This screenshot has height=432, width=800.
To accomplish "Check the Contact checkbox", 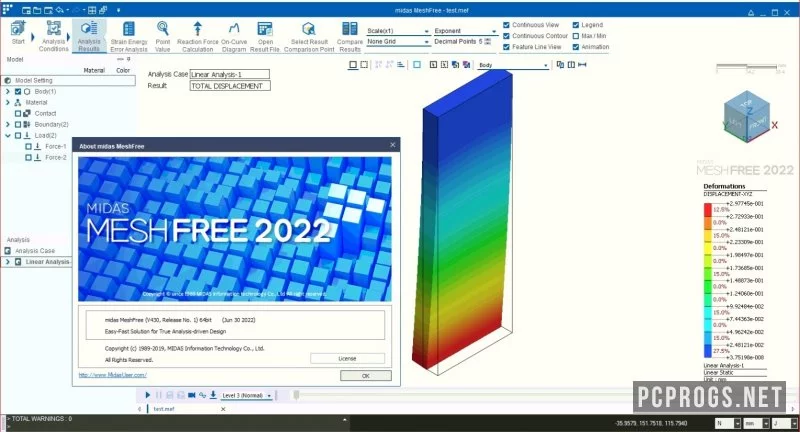I will pos(18,114).
